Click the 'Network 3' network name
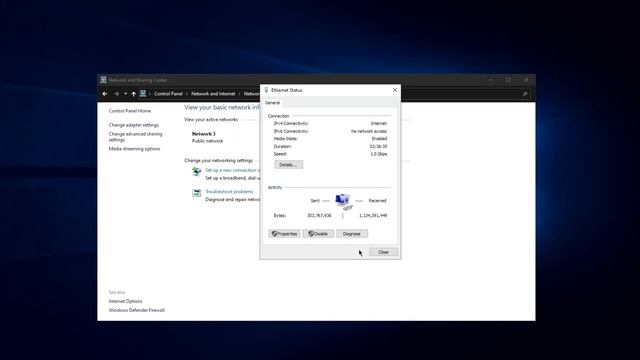The image size is (640, 360). (x=203, y=134)
